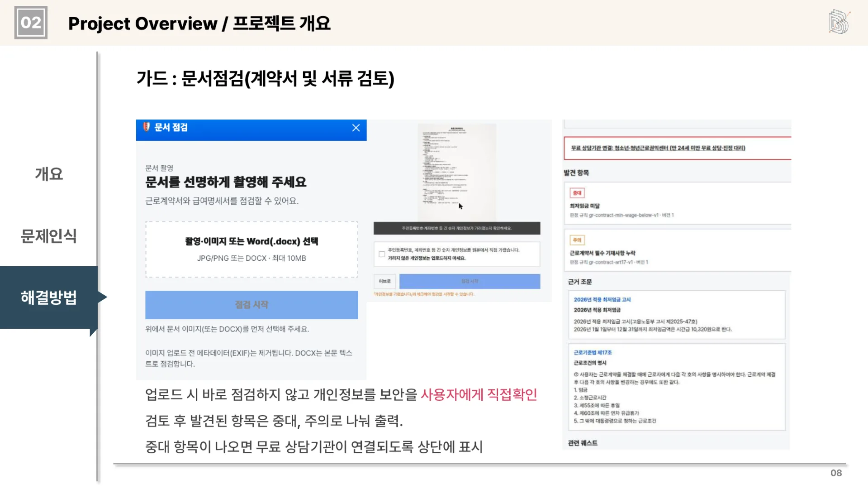This screenshot has height=489, width=868.
Task: Open the 최저임금 미달 finding card
Action: pyautogui.click(x=678, y=203)
